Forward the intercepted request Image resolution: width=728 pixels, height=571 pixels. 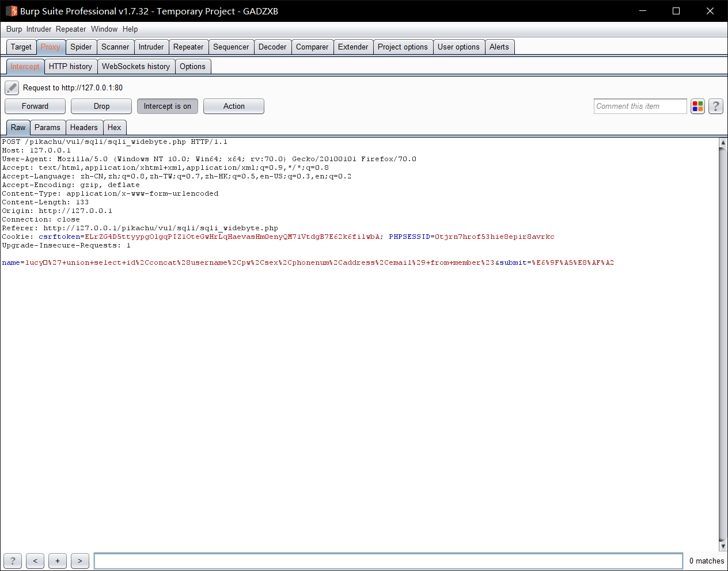[35, 106]
